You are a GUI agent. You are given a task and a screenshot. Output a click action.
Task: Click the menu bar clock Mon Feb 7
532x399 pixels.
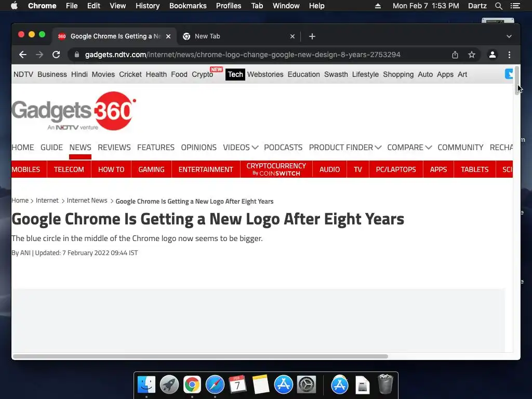pyautogui.click(x=426, y=6)
